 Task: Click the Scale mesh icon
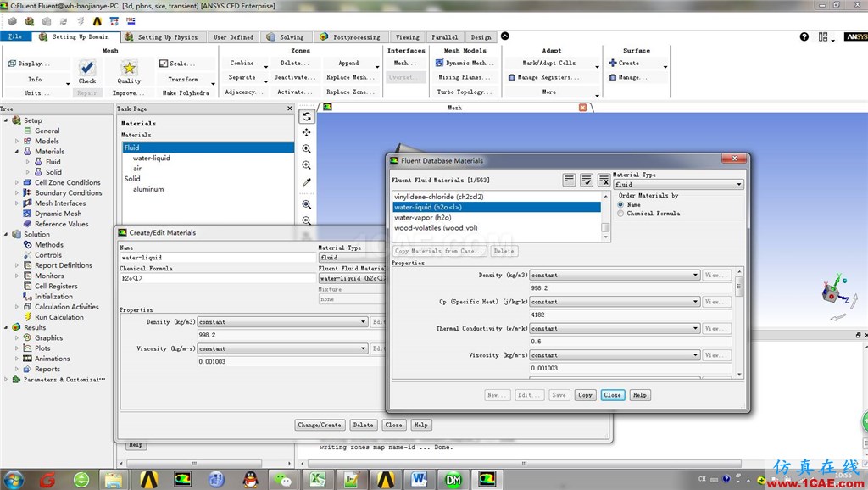click(x=164, y=64)
